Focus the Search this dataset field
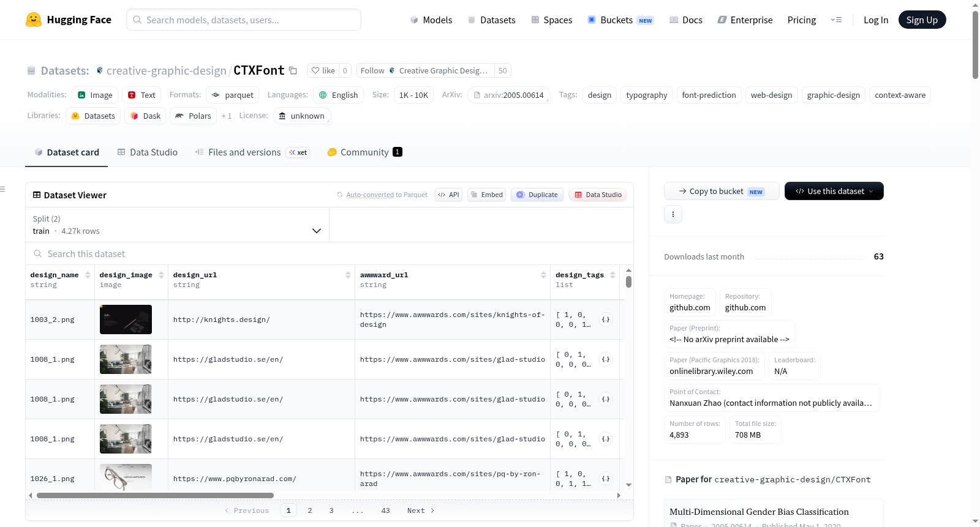Image resolution: width=980 pixels, height=527 pixels. (330, 253)
